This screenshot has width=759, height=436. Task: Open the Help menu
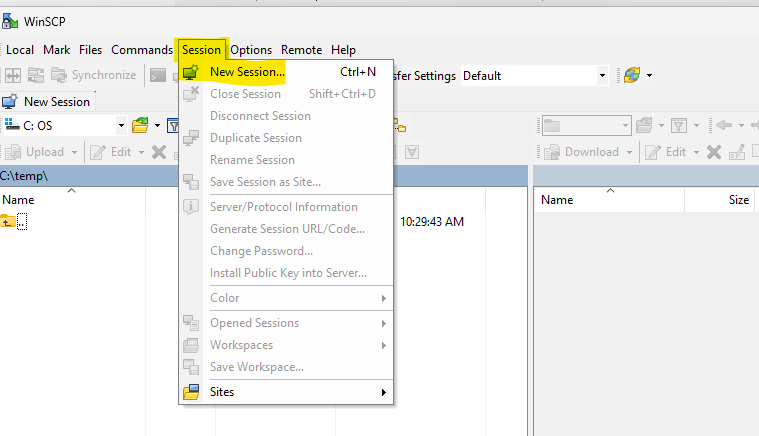click(x=343, y=50)
